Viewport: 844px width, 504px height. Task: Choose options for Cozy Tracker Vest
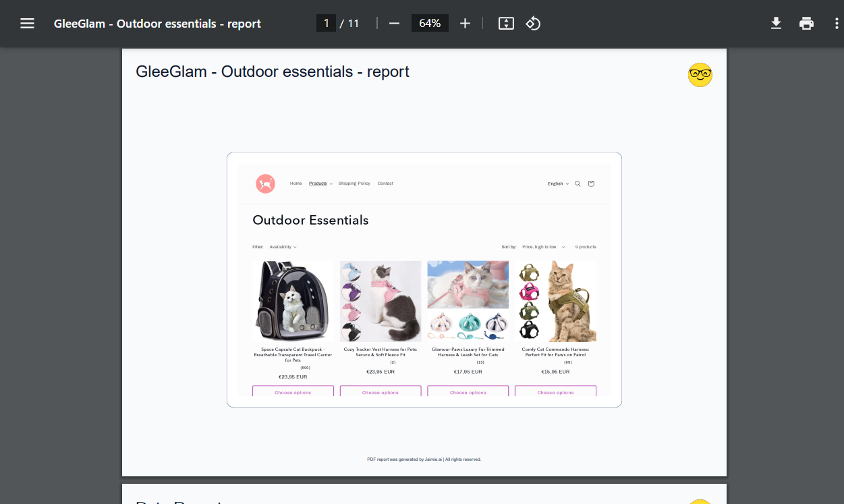(381, 391)
